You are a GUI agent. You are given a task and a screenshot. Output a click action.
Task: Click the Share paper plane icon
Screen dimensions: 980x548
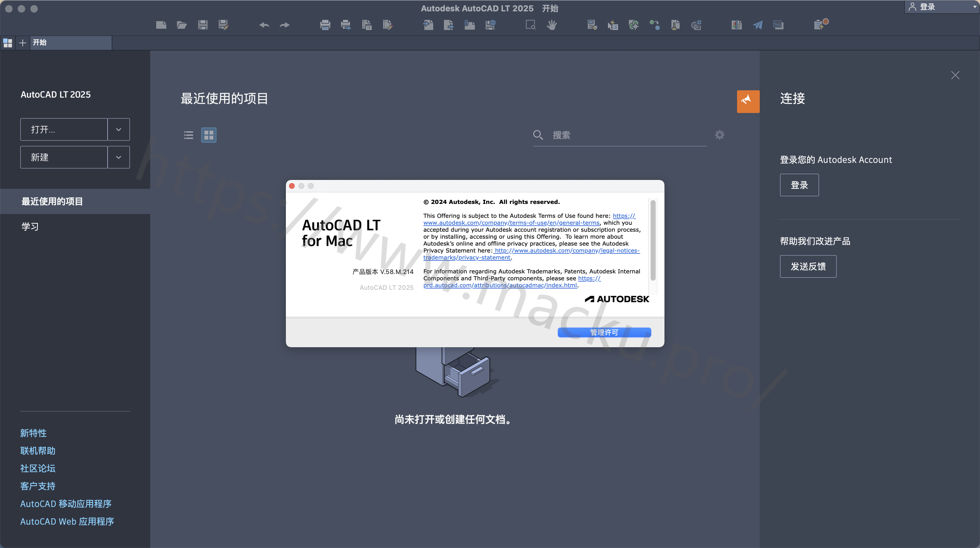[758, 25]
